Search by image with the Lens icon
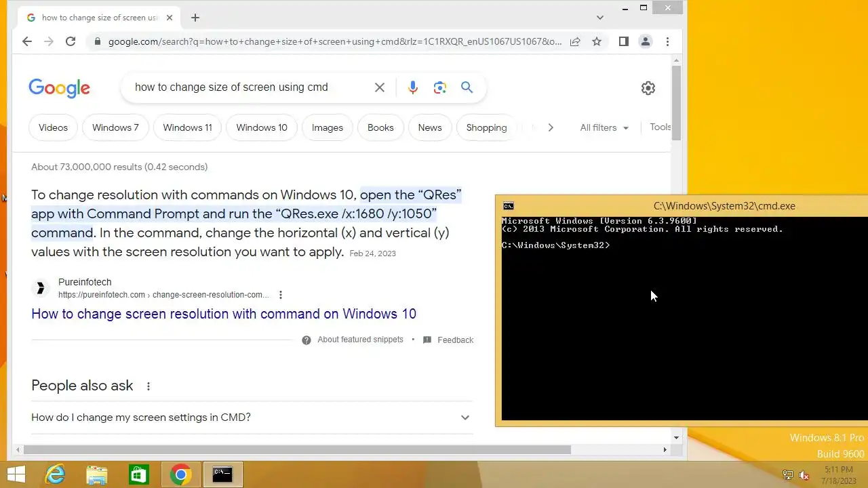868x488 pixels. (x=440, y=87)
